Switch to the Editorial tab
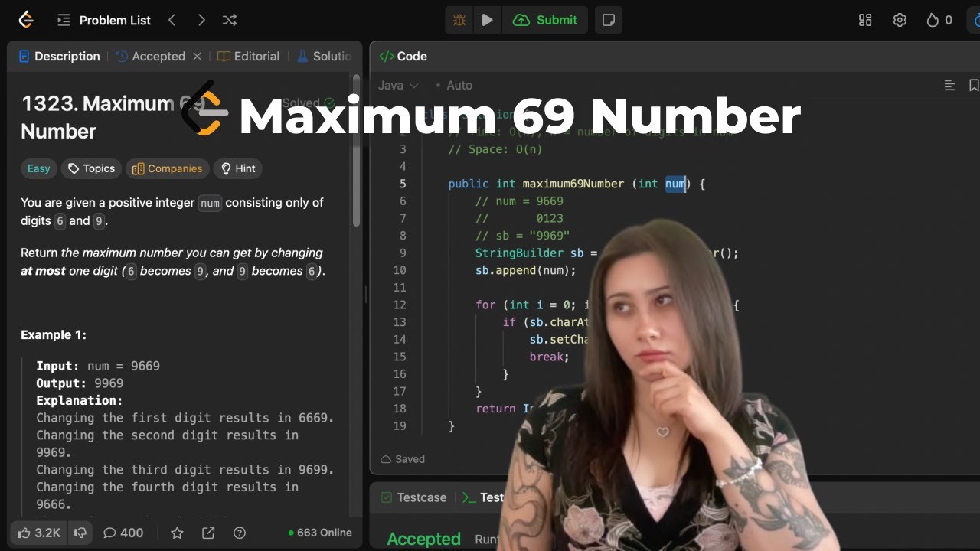The width and height of the screenshot is (980, 551). tap(248, 56)
